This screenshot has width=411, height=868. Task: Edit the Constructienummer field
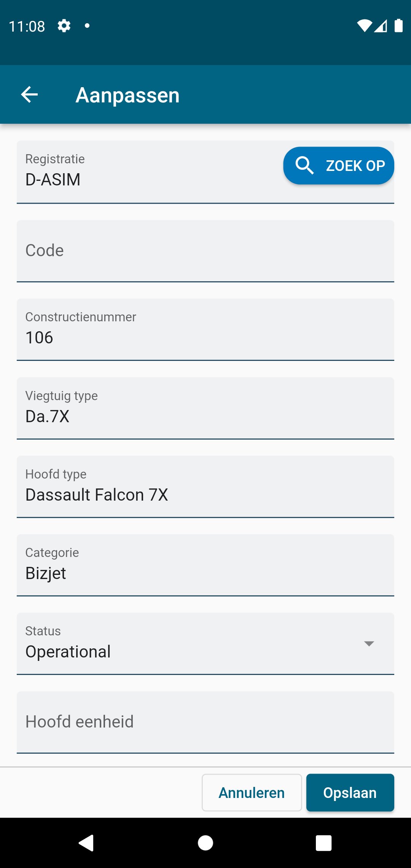point(205,329)
